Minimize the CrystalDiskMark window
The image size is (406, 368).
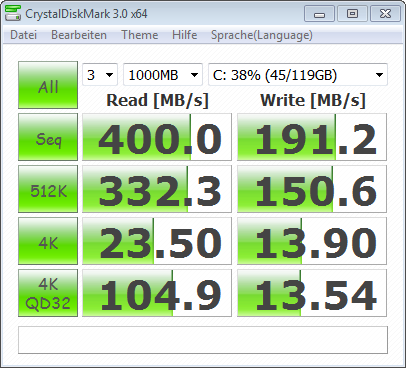[x=319, y=14]
